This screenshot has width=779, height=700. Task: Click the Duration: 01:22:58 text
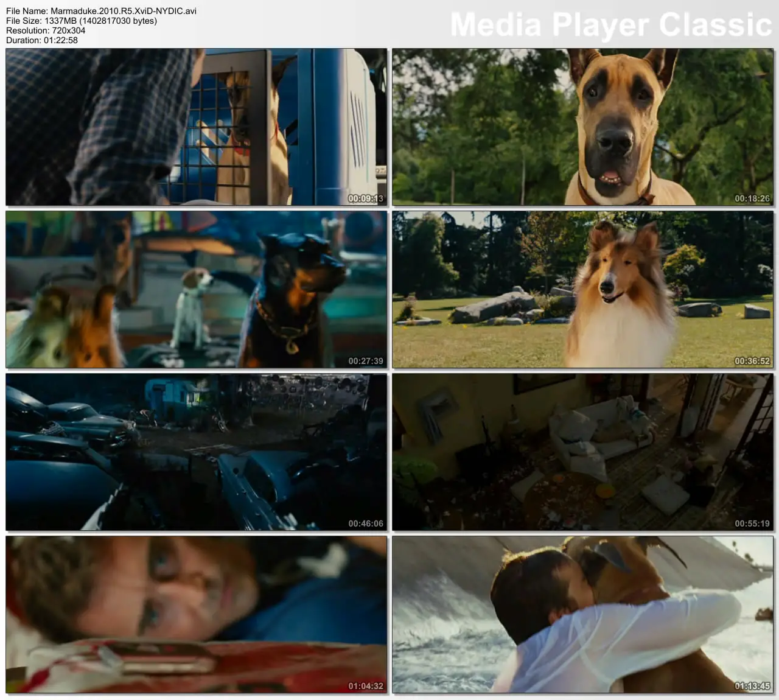click(42, 40)
